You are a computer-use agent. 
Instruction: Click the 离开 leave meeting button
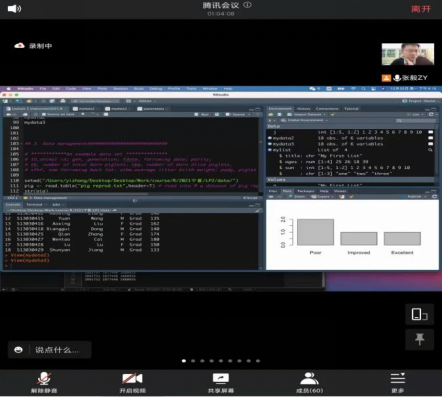pos(421,9)
